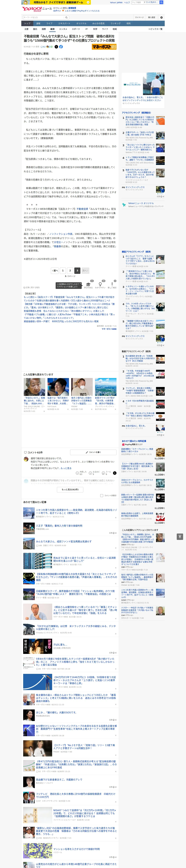This screenshot has width=186, height=868.
Task: Open the エキスパート tab
Action: pyautogui.click(x=64, y=23)
